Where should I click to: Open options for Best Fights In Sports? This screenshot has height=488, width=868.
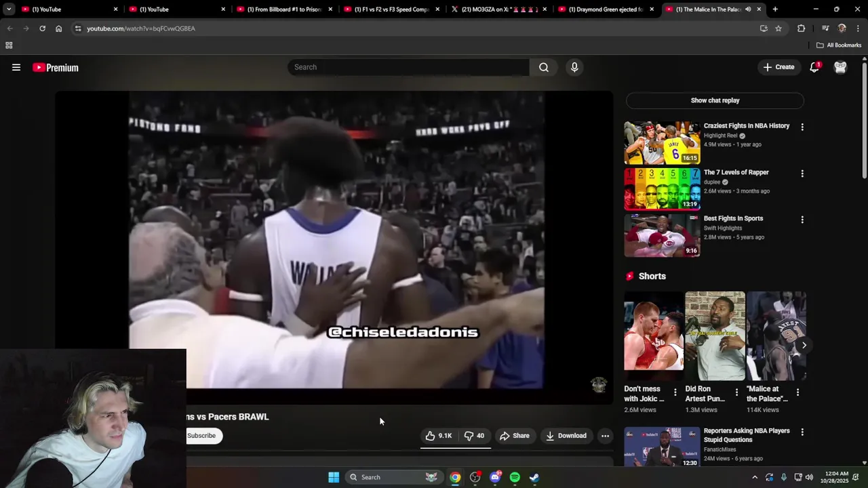point(802,220)
